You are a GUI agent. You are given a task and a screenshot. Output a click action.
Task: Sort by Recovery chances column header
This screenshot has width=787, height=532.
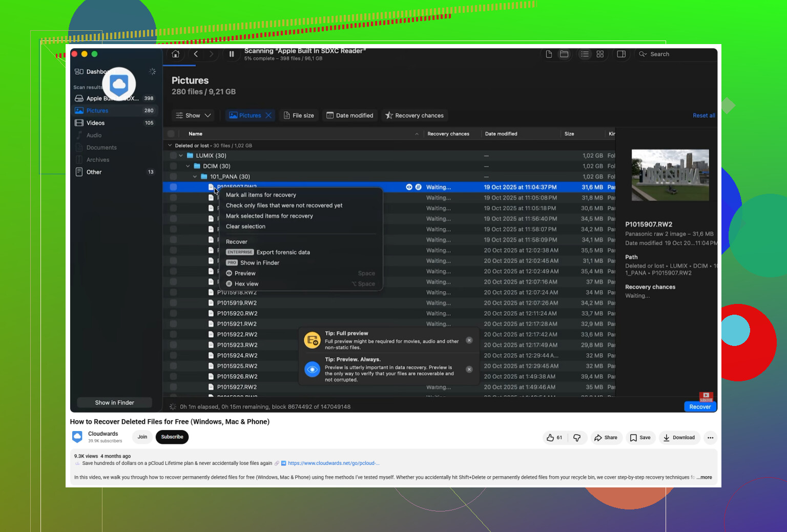tap(448, 134)
